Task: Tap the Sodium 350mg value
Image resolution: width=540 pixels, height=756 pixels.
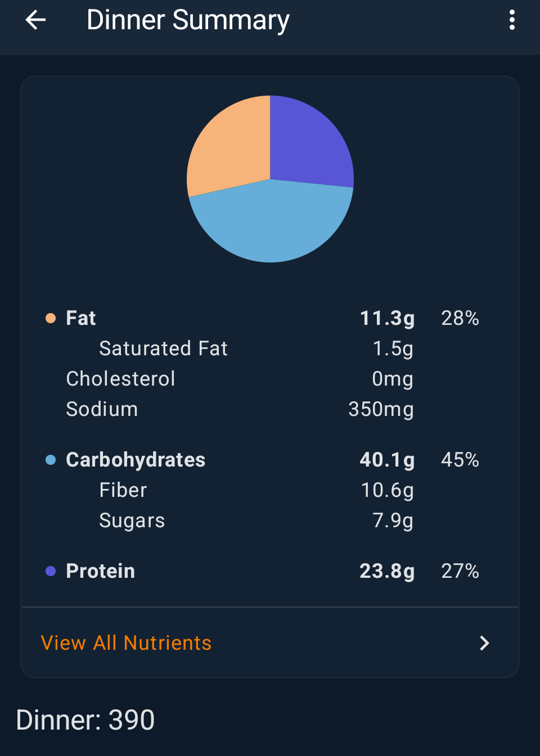Action: pyautogui.click(x=381, y=409)
